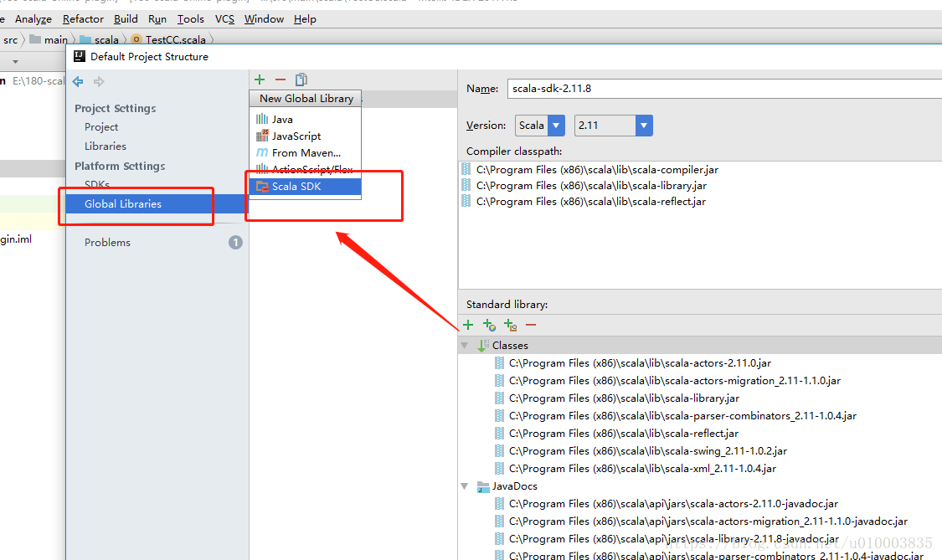Click the library Name input field
Screen dimensions: 942x560
point(724,89)
